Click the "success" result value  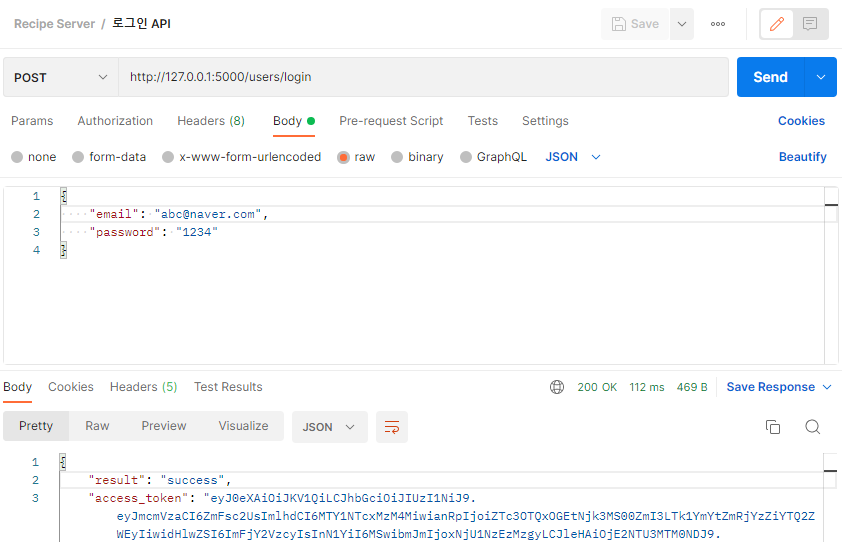pos(192,480)
